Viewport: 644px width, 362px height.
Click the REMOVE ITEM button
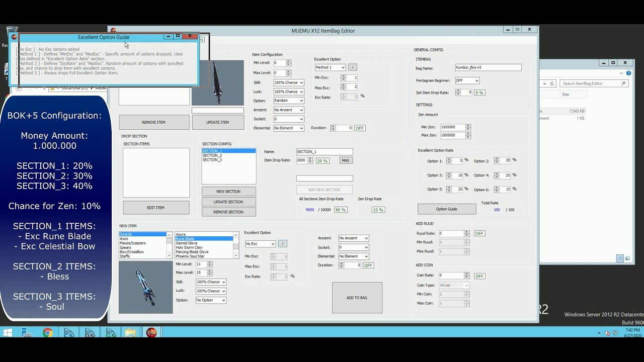tap(154, 122)
